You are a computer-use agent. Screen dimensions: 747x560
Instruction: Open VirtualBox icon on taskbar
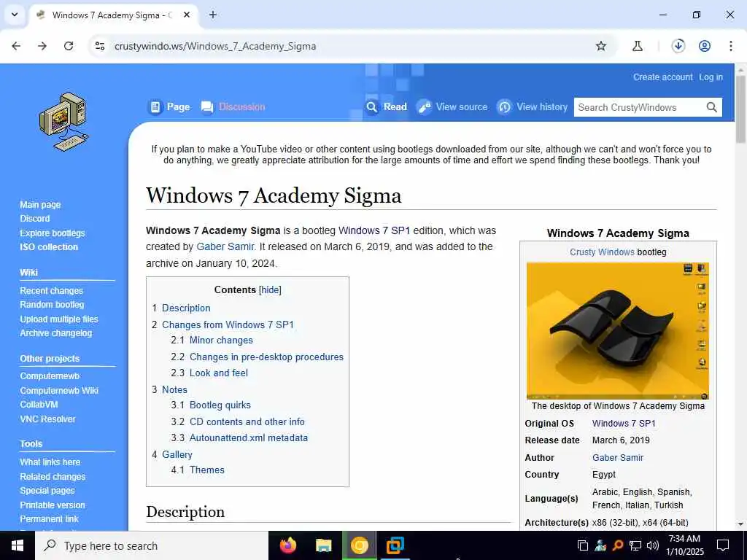(395, 545)
